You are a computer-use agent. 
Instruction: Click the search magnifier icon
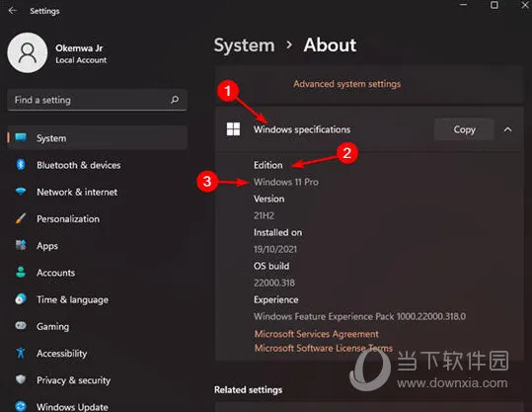pyautogui.click(x=175, y=100)
